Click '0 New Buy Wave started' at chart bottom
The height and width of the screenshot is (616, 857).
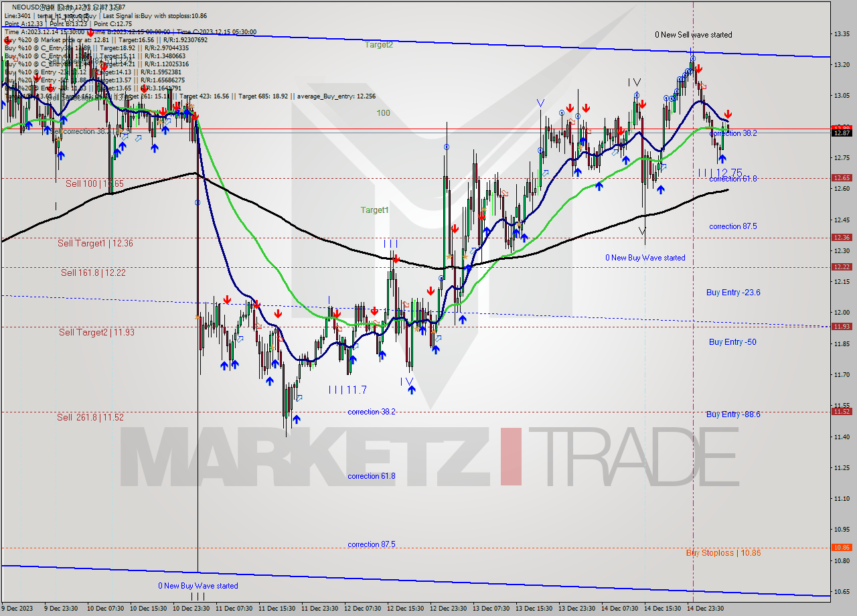pos(198,586)
